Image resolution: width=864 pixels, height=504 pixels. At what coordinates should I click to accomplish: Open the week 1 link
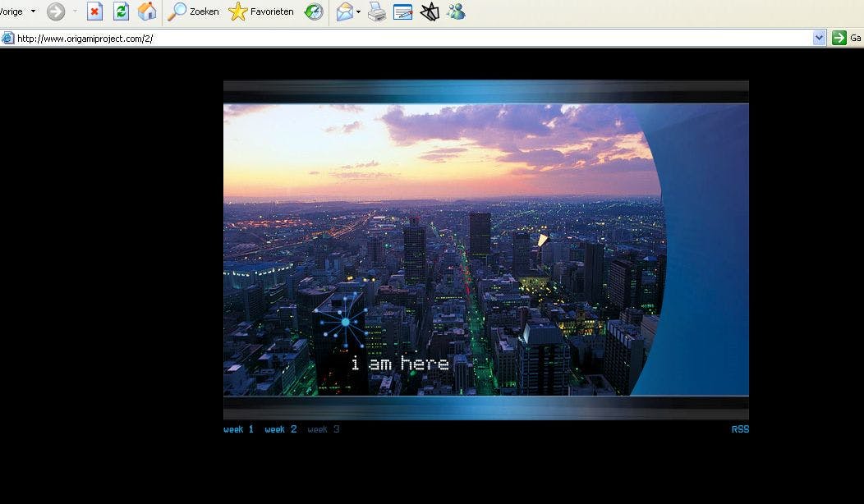pos(238,429)
